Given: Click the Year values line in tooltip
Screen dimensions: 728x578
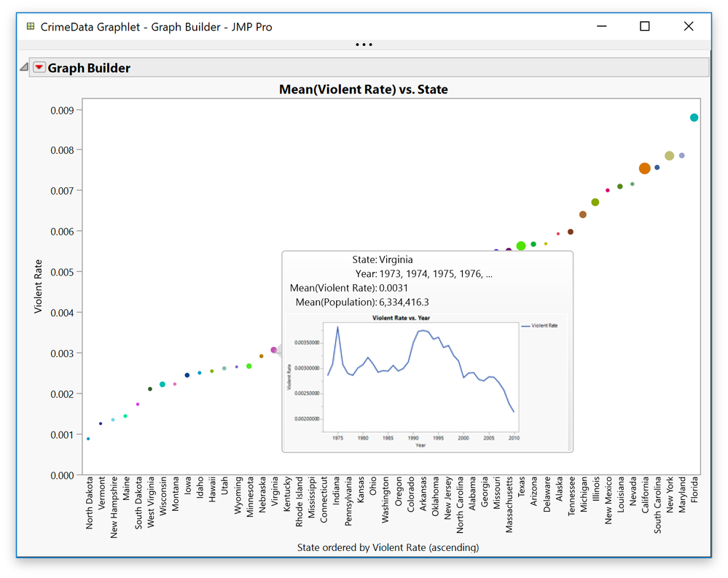Looking at the screenshot, I should click(x=424, y=274).
